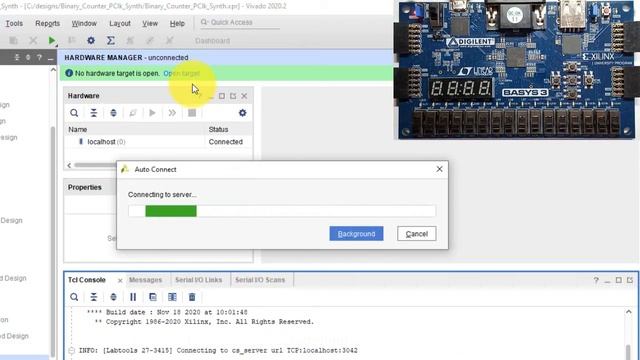Click the disabled X toolbar icon beside save icon
This screenshot has height=360, width=640.
point(33,40)
